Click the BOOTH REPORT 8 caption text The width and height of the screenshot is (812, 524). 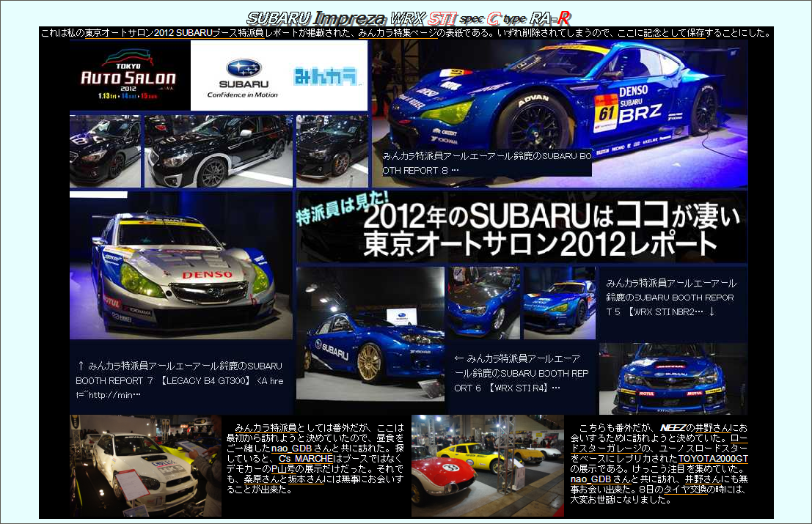[485, 162]
